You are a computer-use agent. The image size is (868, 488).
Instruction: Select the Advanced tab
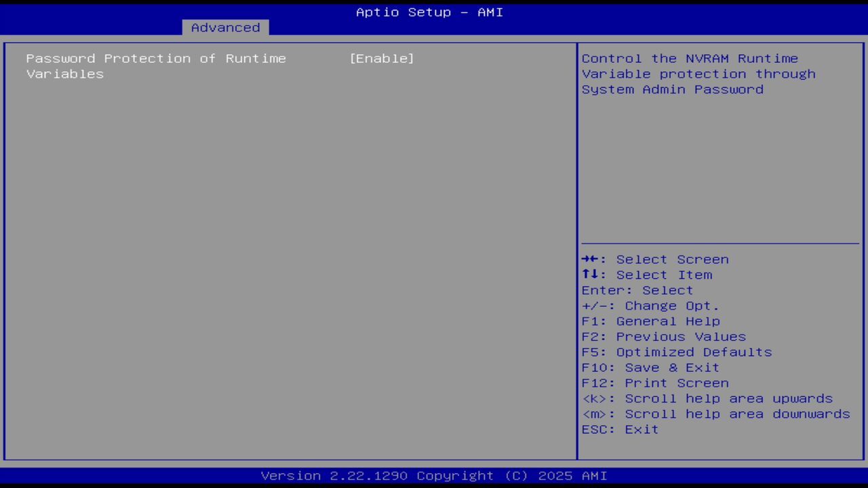(x=225, y=27)
